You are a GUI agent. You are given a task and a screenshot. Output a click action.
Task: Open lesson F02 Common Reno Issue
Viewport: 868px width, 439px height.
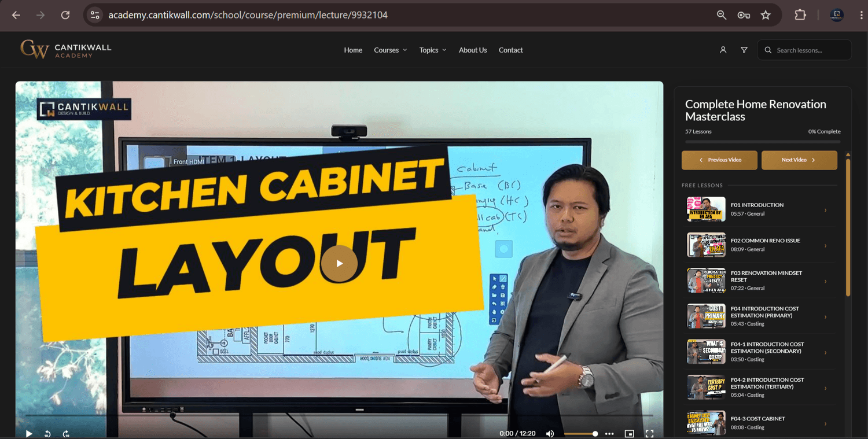click(760, 245)
